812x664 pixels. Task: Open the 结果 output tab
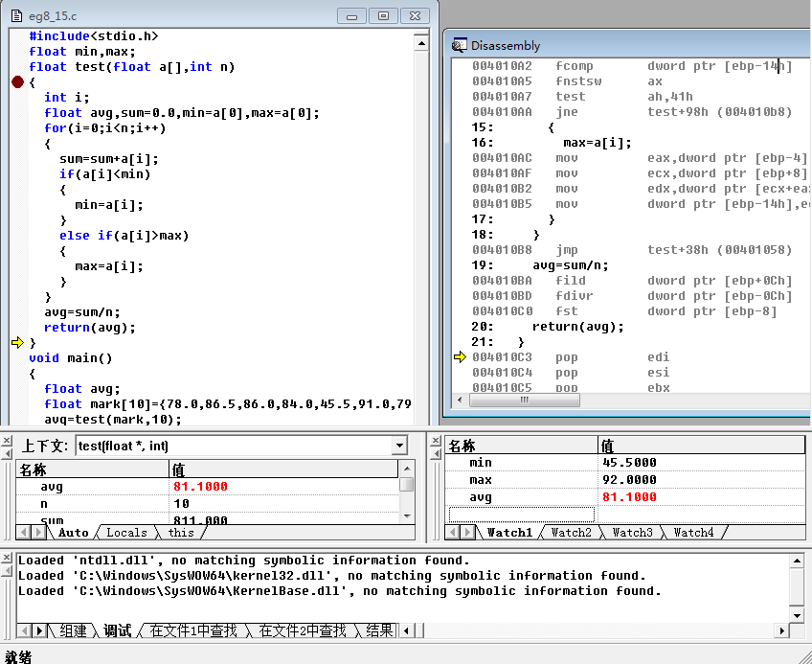click(x=379, y=630)
